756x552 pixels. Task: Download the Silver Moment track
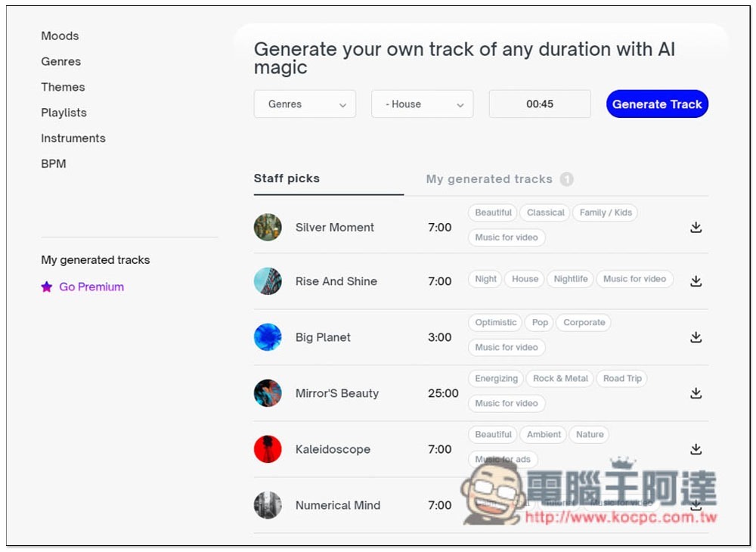point(696,227)
